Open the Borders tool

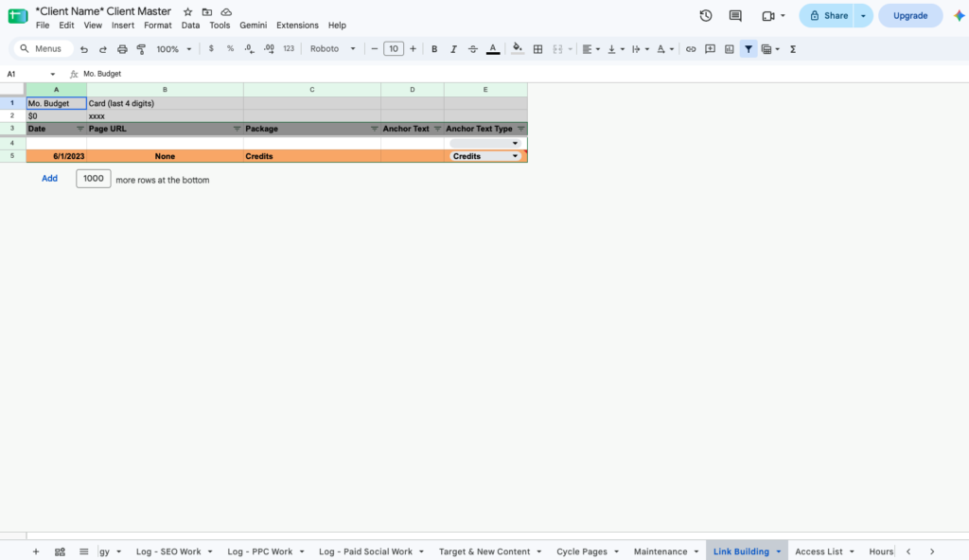click(537, 49)
